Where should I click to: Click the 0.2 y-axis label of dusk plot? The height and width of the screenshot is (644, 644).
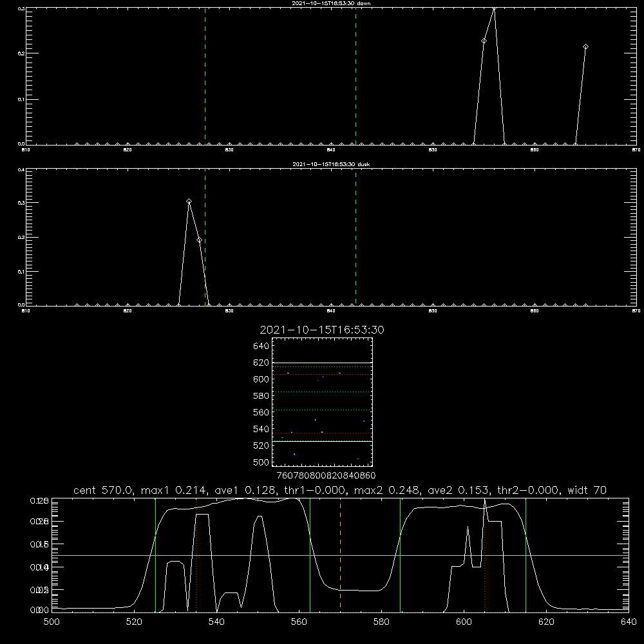point(21,238)
